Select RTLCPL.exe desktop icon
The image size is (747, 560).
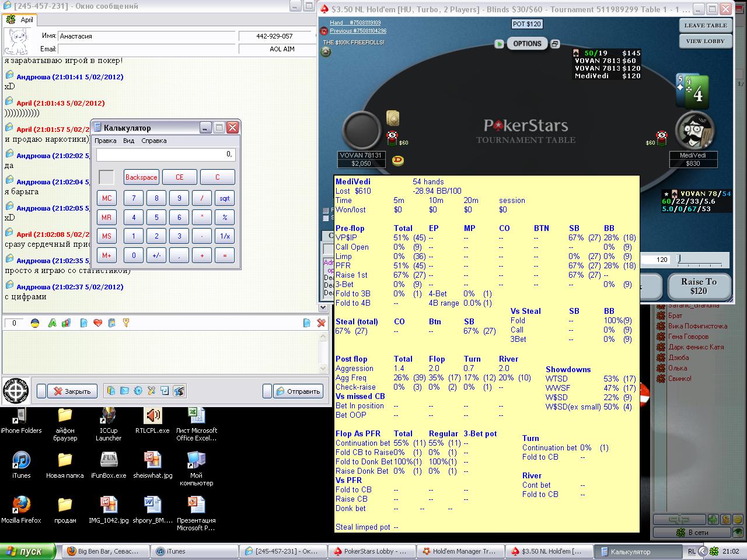152,420
